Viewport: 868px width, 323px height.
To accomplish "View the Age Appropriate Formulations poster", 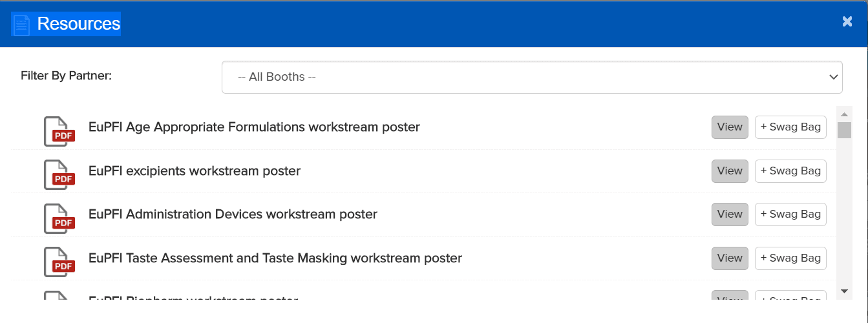I will [x=730, y=127].
